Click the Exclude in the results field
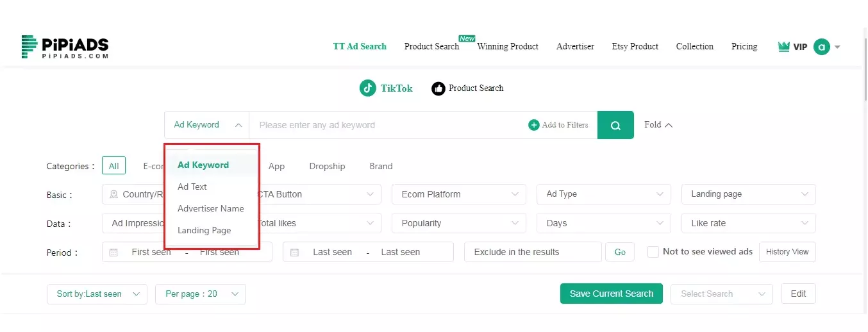 click(533, 252)
